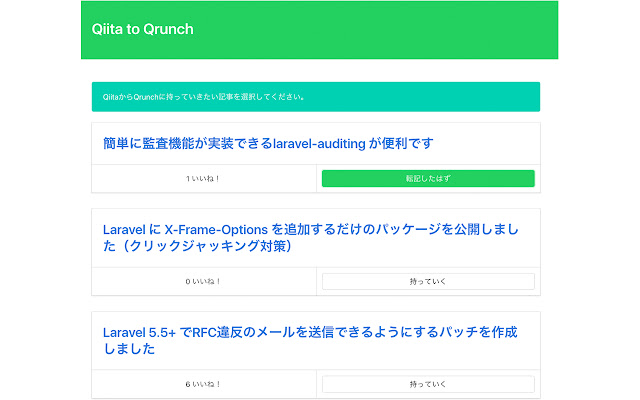640x400 pixels.
Task: Open the X-Frame-Options package article link
Action: point(311,238)
